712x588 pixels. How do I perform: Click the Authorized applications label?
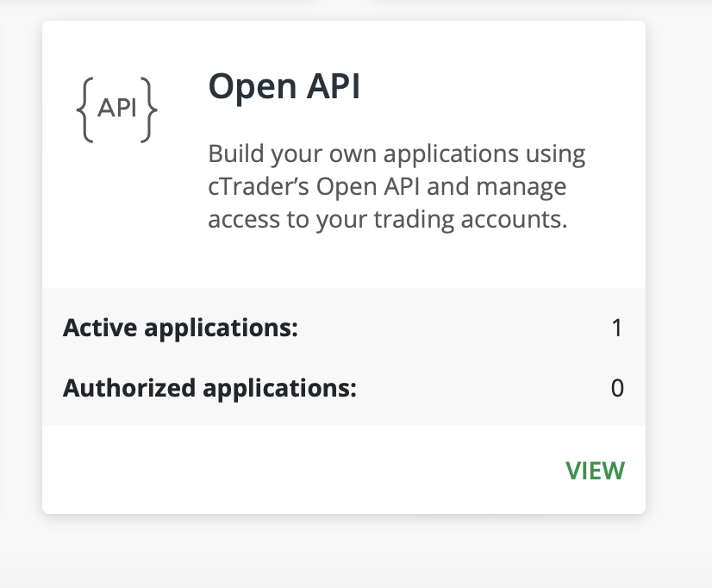click(x=209, y=388)
